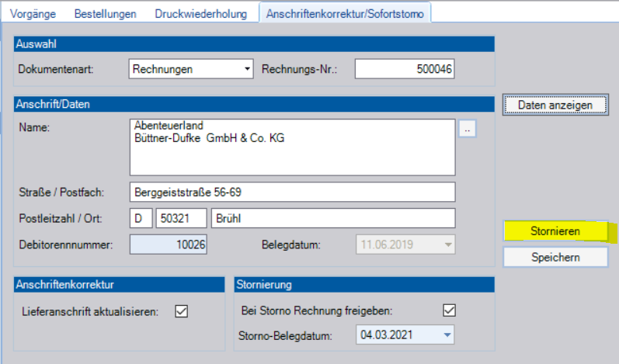Focus the Straße / Postfach field
Viewport: 619px width, 364px height.
[x=291, y=192]
